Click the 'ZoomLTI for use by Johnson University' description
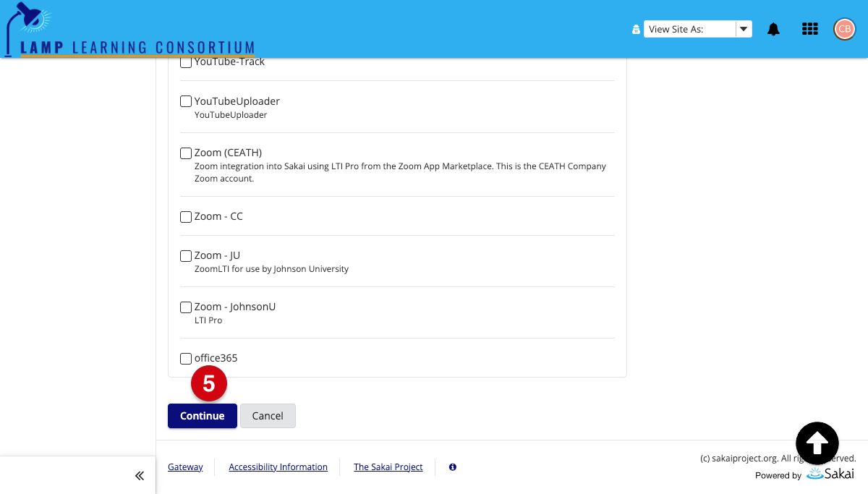 (272, 269)
